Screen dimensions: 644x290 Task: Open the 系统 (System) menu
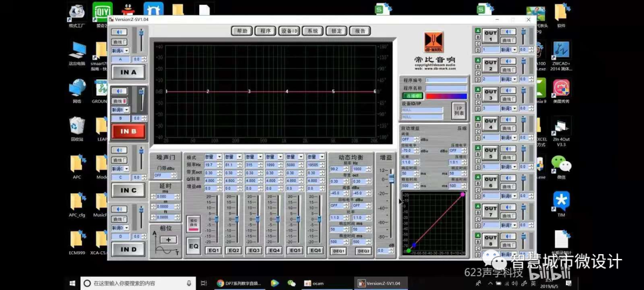tap(312, 31)
